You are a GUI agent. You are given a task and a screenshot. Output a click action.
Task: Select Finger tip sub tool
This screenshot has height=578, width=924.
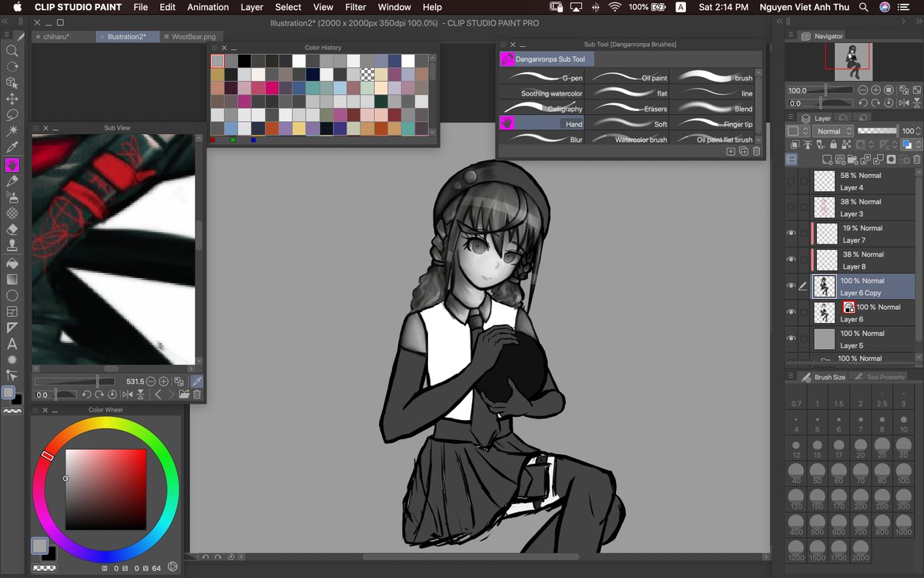point(712,124)
